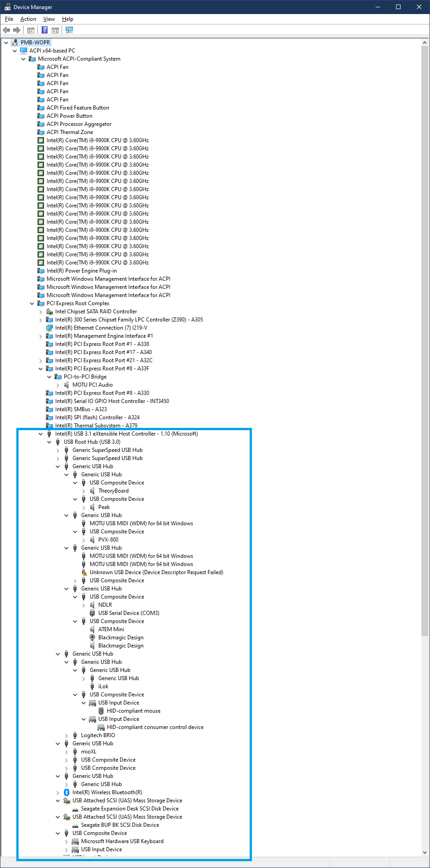Image resolution: width=430 pixels, height=868 pixels.
Task: Open the File menu
Action: click(x=9, y=19)
